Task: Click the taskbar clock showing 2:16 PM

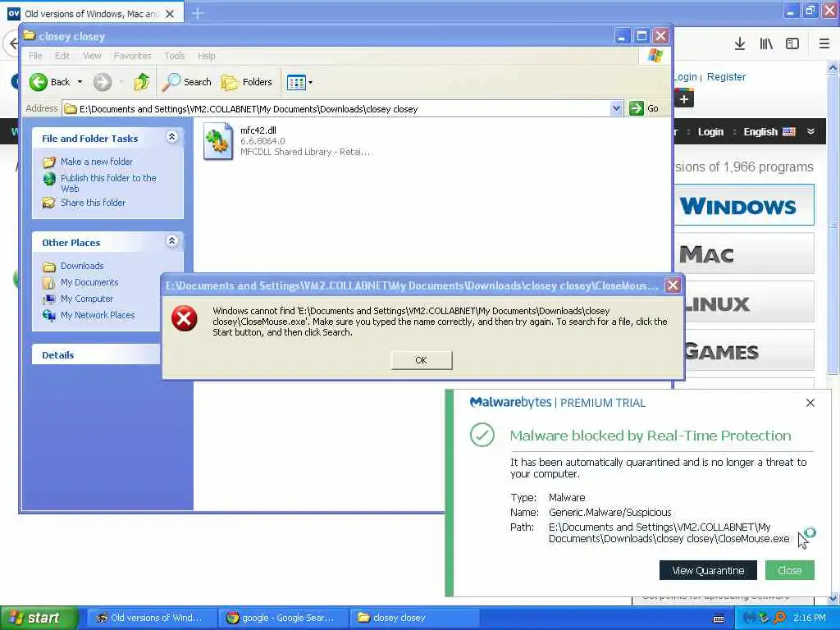Action: 810,618
